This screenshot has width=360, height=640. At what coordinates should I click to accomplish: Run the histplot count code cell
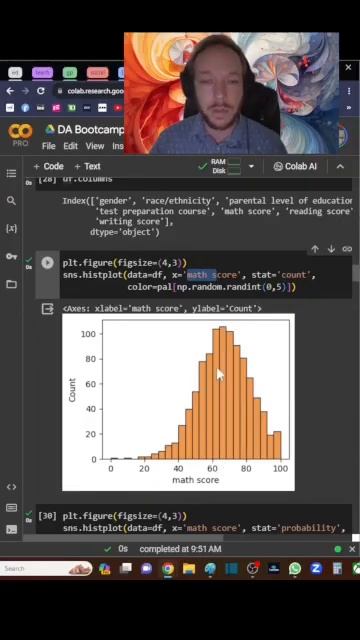coord(47,263)
